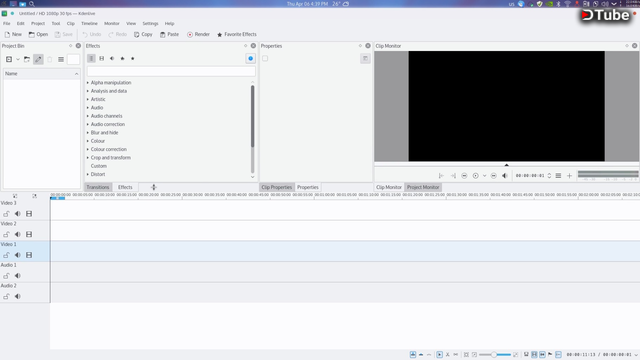Show favorite effects star filter
This screenshot has height=360, width=640.
click(133, 58)
